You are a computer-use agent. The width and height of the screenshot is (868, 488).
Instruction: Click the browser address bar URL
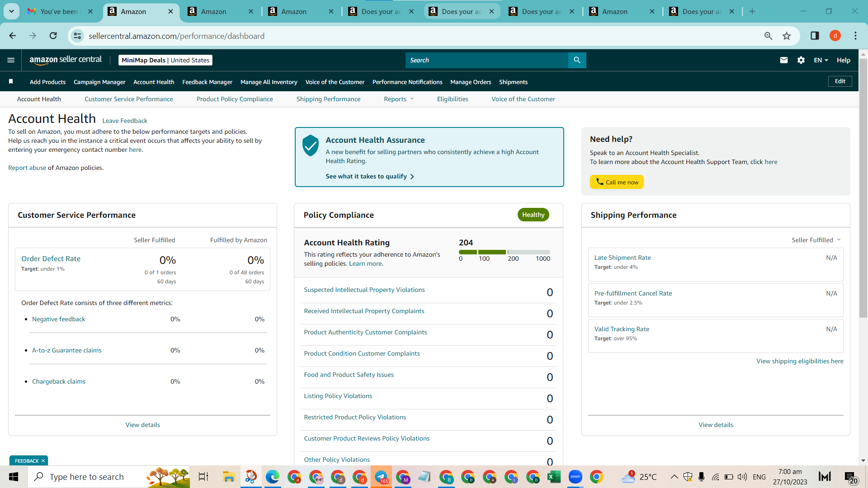tap(176, 36)
